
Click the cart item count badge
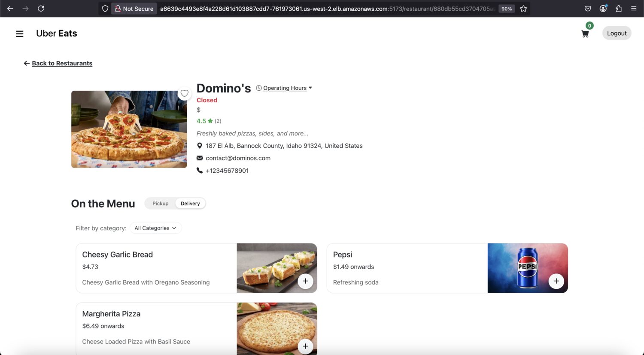click(x=589, y=26)
